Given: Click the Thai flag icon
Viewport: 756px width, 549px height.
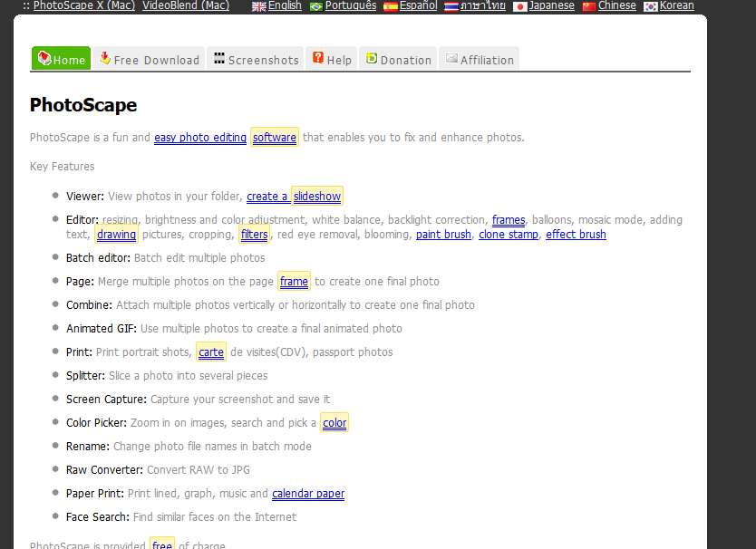Looking at the screenshot, I should pos(451,6).
